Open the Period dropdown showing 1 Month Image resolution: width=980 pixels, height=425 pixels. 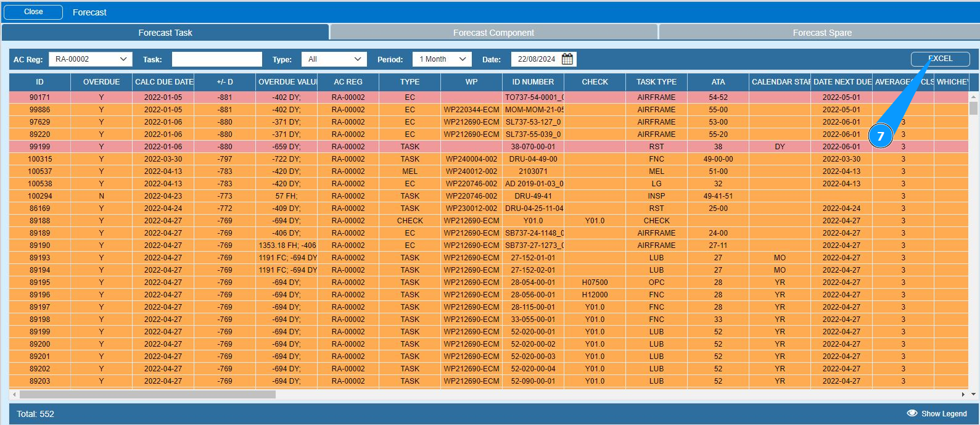pyautogui.click(x=442, y=59)
